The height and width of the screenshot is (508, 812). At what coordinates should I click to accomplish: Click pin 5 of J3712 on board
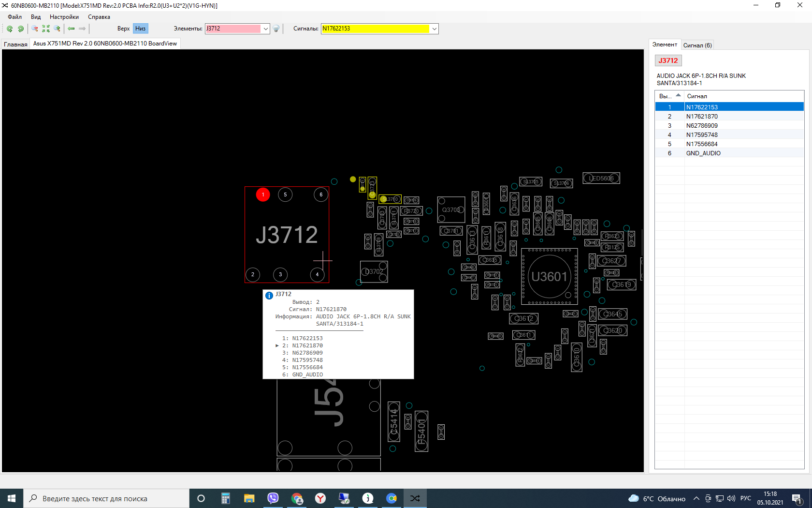285,194
